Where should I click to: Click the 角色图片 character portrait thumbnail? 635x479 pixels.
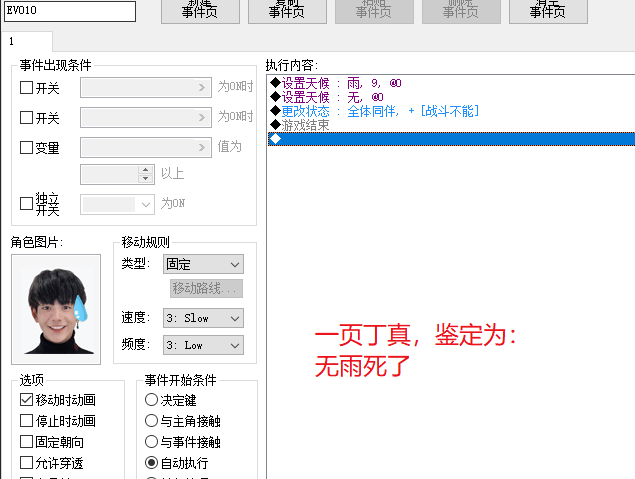click(x=56, y=309)
